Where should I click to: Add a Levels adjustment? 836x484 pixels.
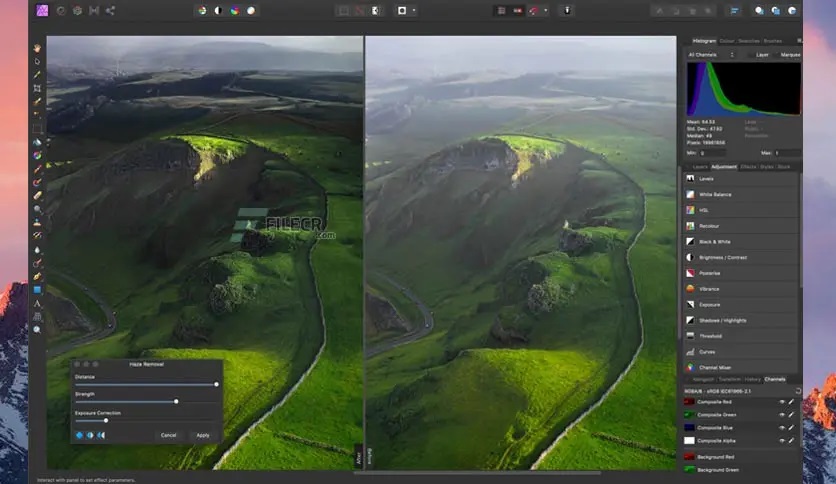click(x=741, y=179)
